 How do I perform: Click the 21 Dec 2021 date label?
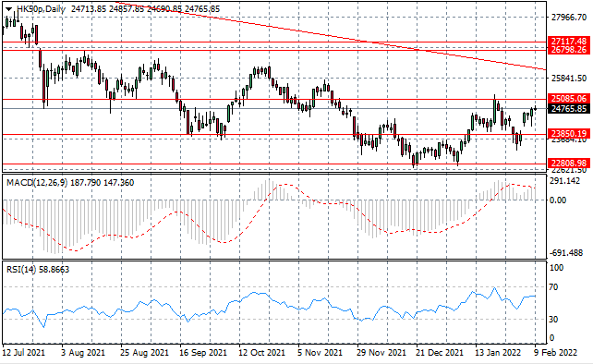tap(440, 353)
